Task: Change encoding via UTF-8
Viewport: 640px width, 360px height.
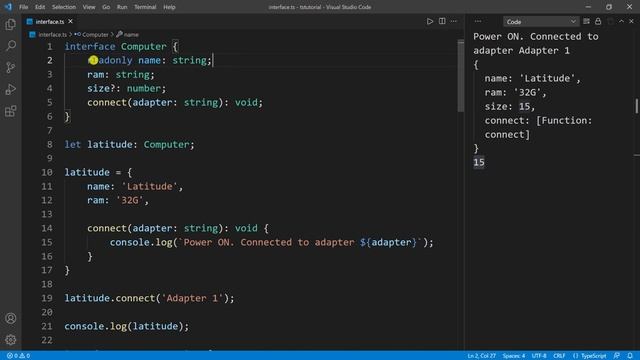Action: 539,356
